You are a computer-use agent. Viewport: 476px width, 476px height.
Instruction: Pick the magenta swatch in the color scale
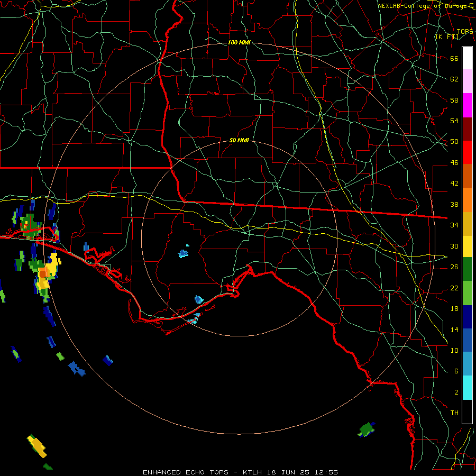[467, 105]
